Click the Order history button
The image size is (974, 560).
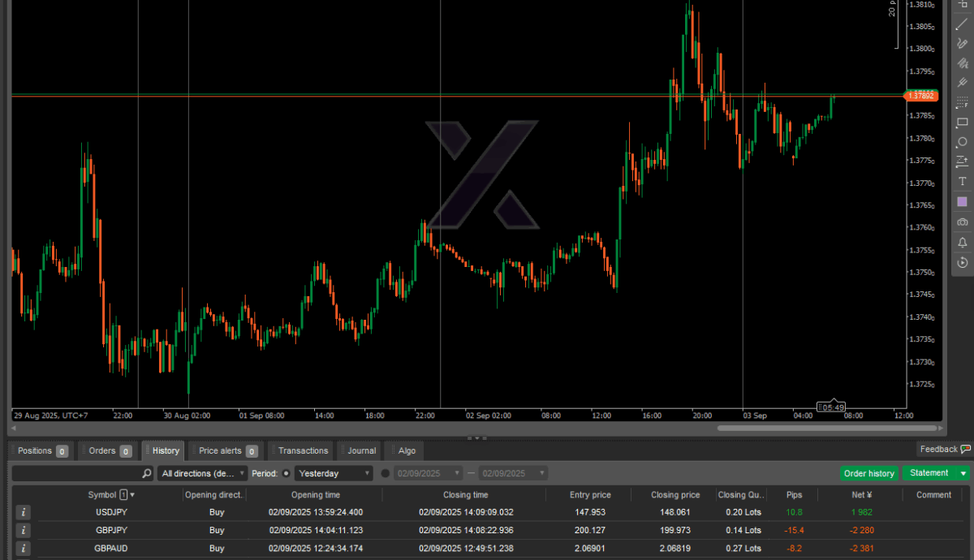pos(869,473)
